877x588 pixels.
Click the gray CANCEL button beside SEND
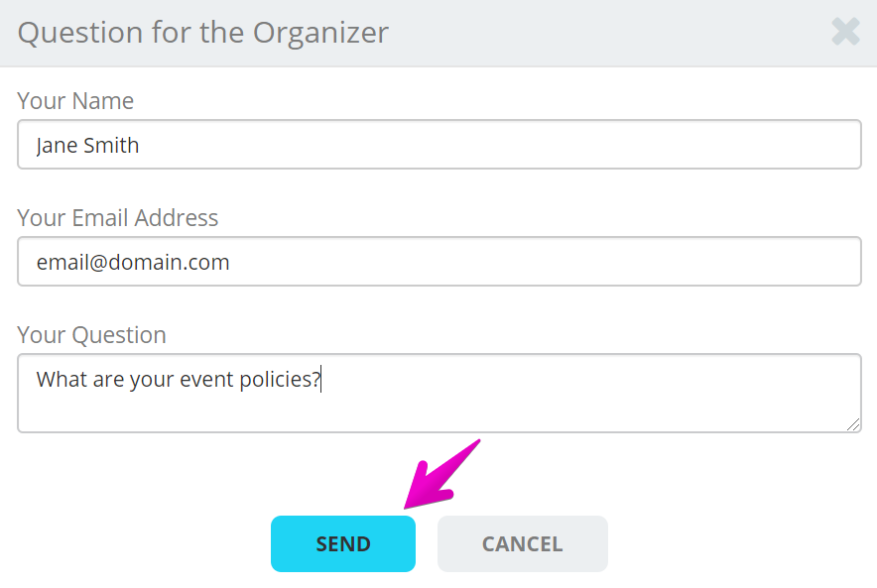pyautogui.click(x=523, y=543)
